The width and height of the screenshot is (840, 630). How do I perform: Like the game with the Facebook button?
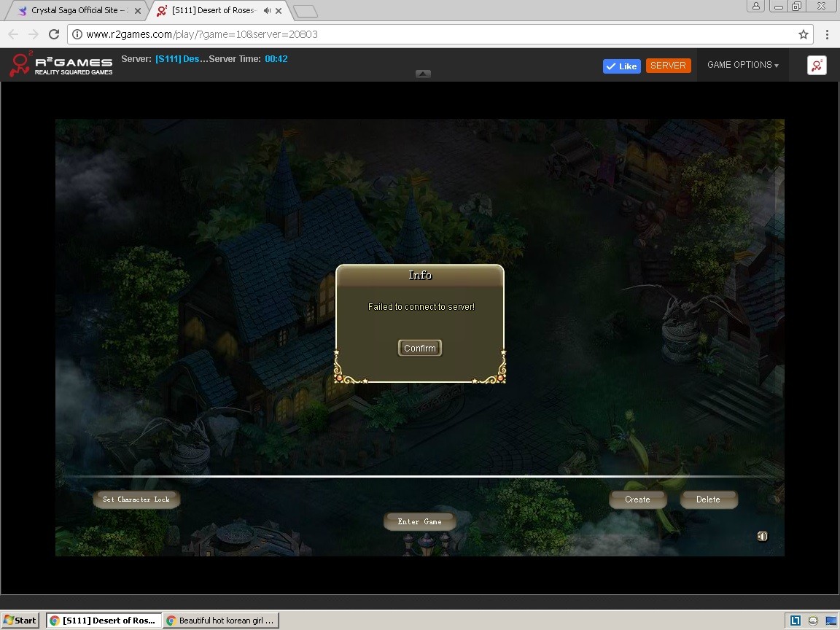[621, 66]
